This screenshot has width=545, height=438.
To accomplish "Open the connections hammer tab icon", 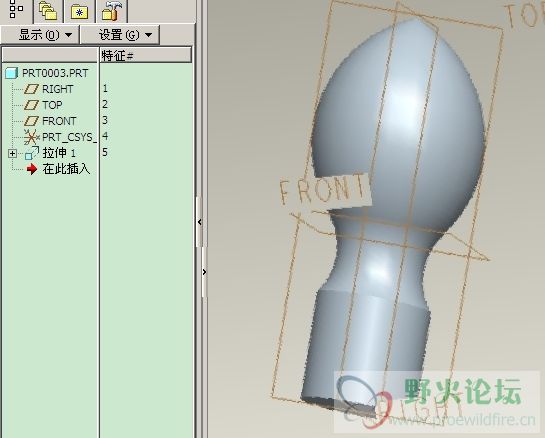I will coord(112,10).
